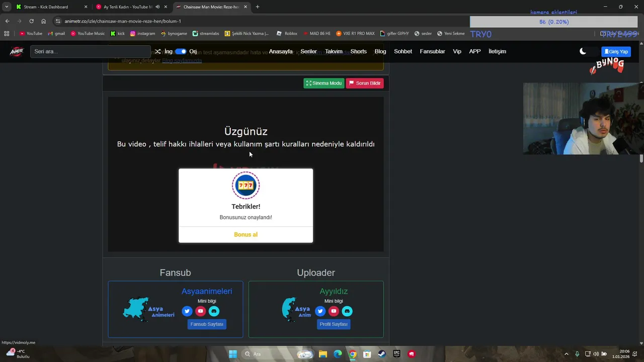Screen dimensions: 644x362
Task: Toggle the İng/Orj title language switch
Action: pos(181,51)
